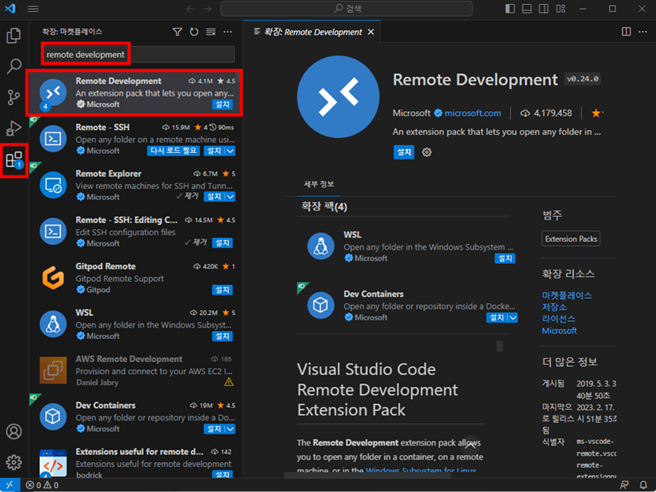Open Source Control view
This screenshot has height=492, width=656.
(14, 97)
